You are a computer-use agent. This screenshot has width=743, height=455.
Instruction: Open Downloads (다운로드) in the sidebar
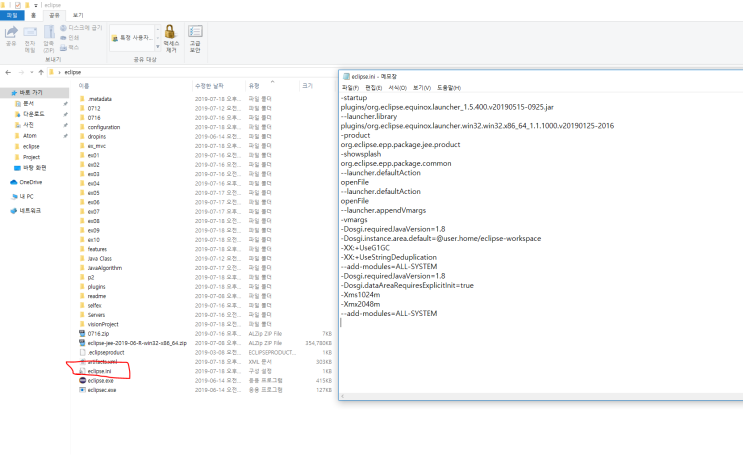coord(34,114)
